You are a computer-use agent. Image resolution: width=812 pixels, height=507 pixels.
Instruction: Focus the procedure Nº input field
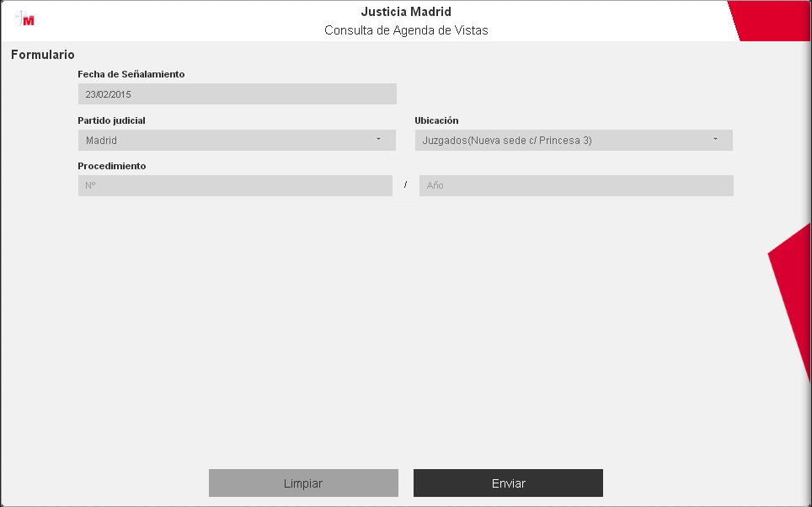tap(235, 185)
